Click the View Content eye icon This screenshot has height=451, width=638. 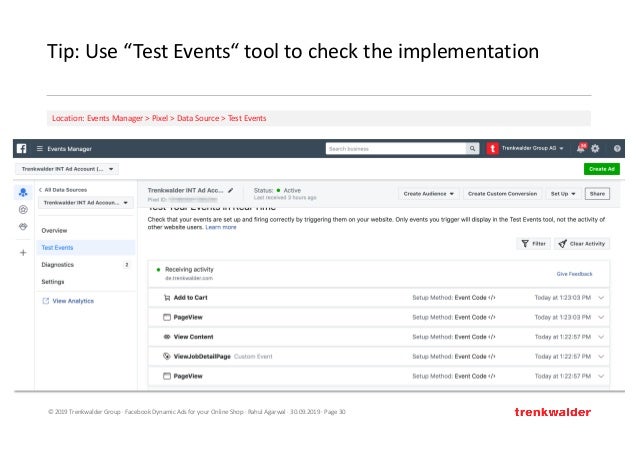click(x=167, y=337)
